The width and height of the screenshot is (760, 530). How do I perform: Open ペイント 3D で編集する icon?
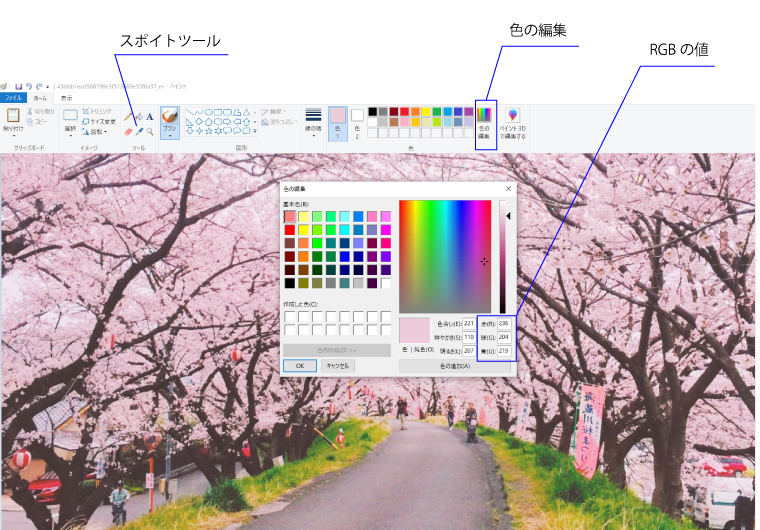(x=513, y=115)
